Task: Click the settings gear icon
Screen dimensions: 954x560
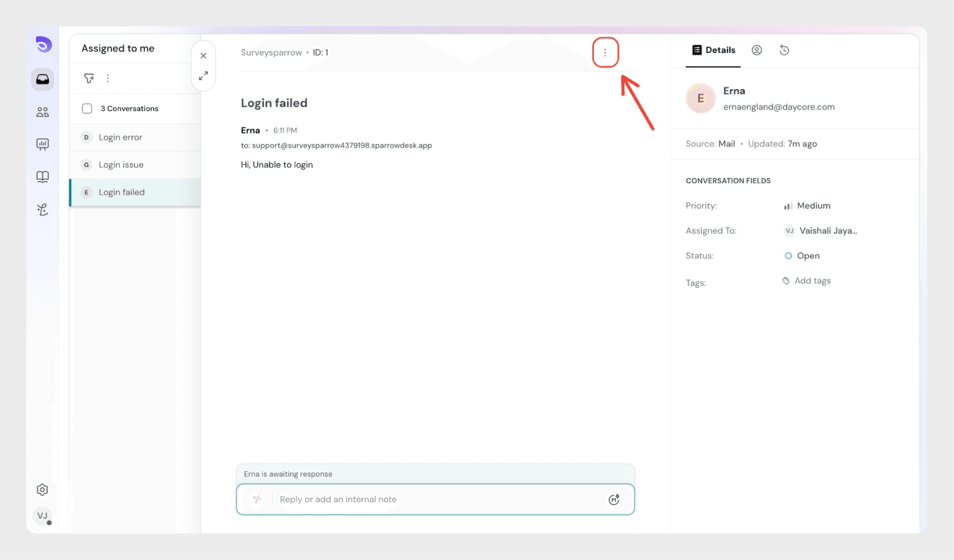Action: click(42, 490)
